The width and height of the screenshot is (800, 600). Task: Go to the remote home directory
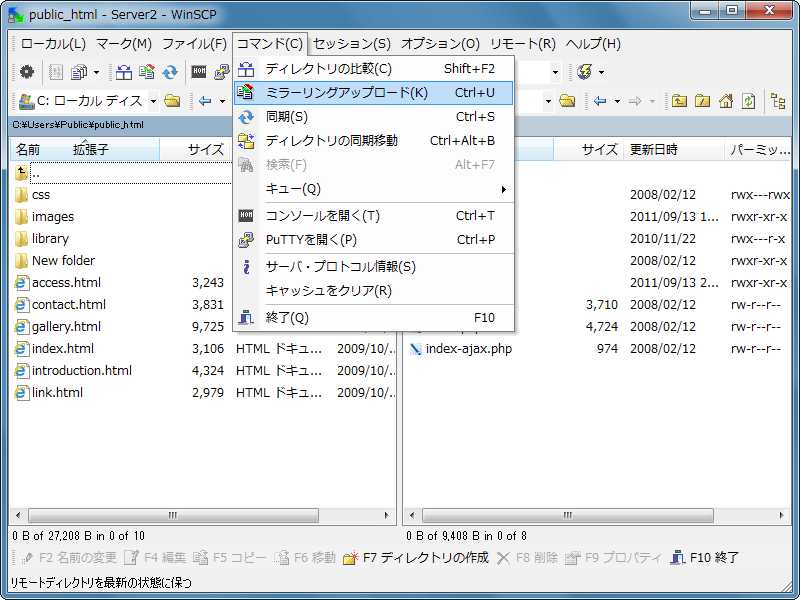click(x=726, y=101)
